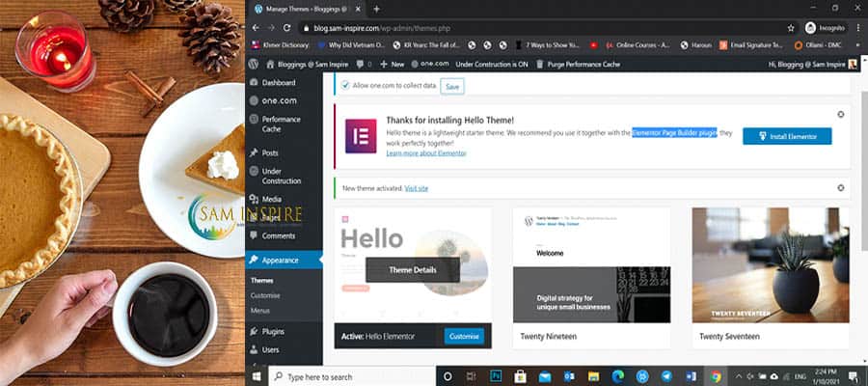Open Email Signature bookmark
Image resolution: width=868 pixels, height=386 pixels.
(x=751, y=45)
